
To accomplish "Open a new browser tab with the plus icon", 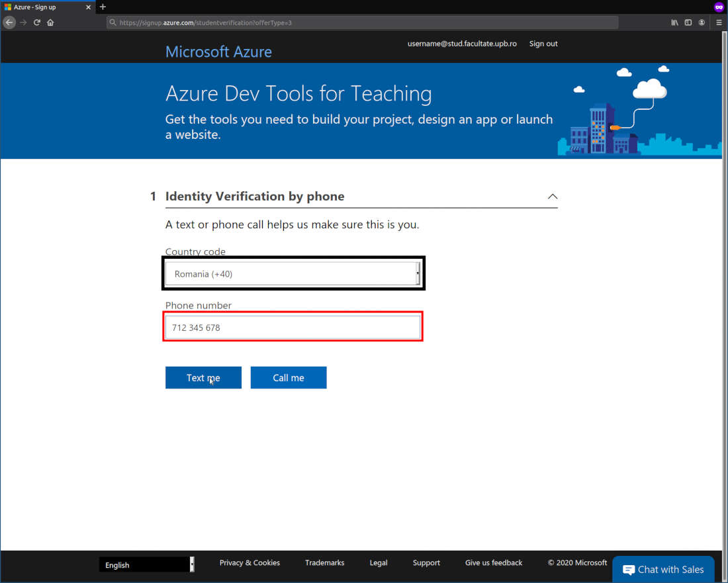I will pos(103,7).
